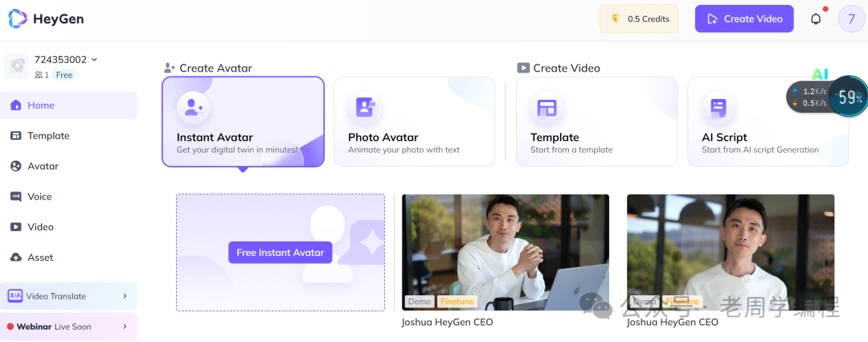The width and height of the screenshot is (868, 342).
Task: Click the Home sidebar icon
Action: pos(16,105)
